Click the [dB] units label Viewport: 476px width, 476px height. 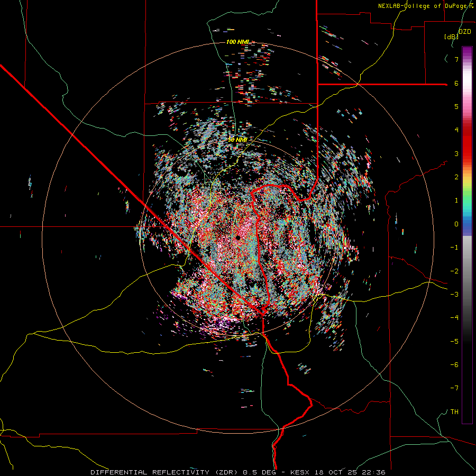click(x=451, y=37)
